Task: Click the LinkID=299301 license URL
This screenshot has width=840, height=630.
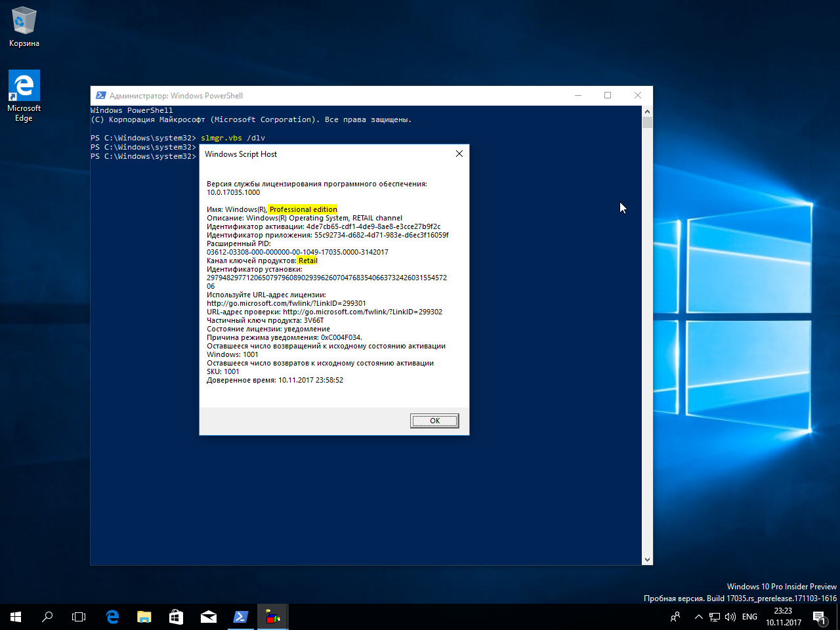Action: click(286, 303)
